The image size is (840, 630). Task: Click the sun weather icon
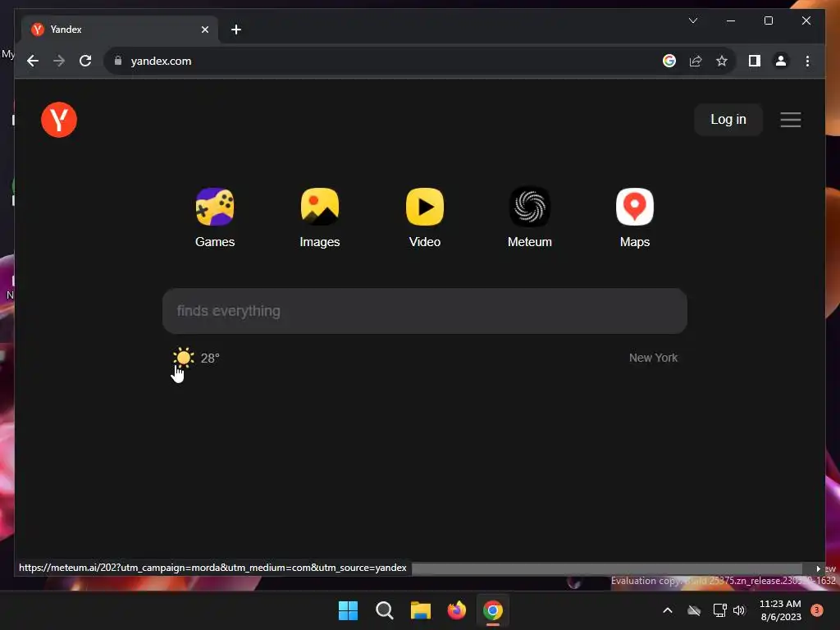[183, 358]
